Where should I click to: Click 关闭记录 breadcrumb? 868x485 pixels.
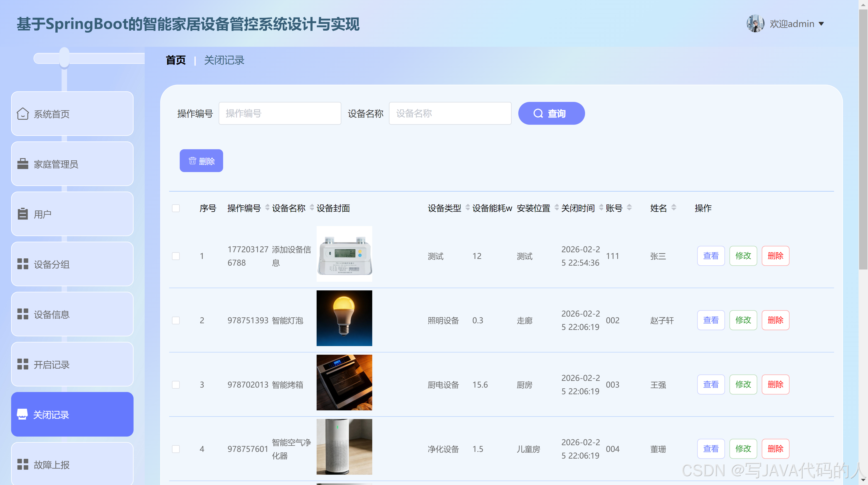(224, 60)
